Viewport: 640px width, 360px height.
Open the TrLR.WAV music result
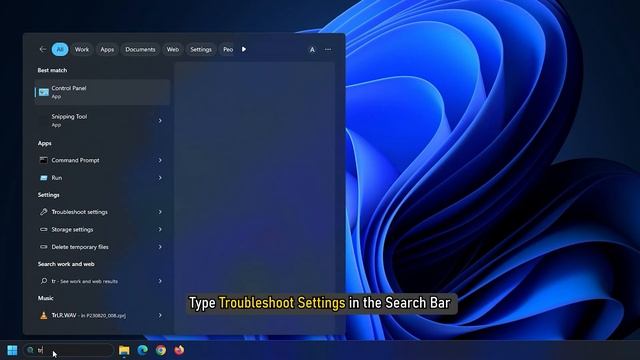tap(102, 316)
